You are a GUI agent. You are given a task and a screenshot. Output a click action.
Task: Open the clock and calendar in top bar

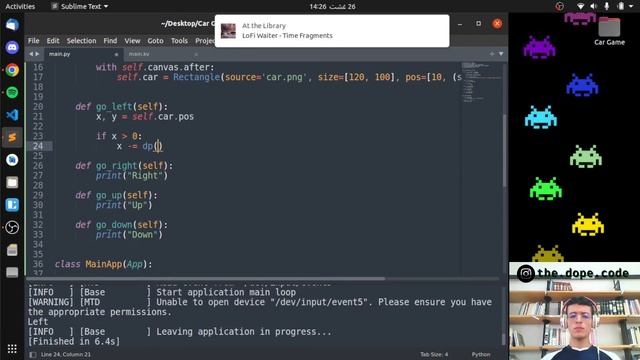click(x=332, y=6)
